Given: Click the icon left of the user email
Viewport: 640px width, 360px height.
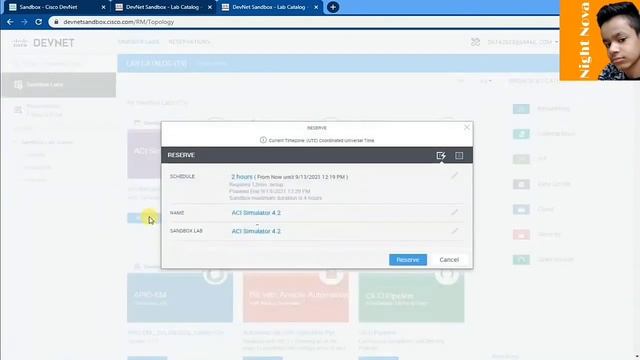Looking at the screenshot, I should pos(475,42).
